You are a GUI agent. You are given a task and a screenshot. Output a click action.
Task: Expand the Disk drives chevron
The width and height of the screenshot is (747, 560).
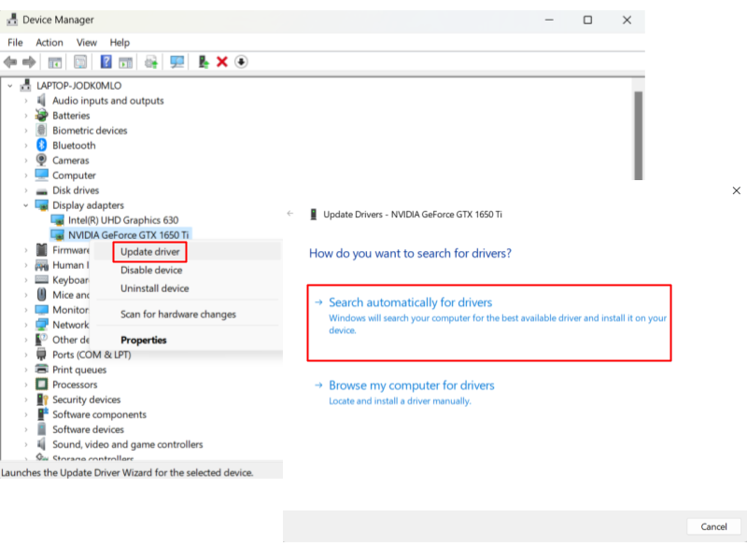(26, 190)
